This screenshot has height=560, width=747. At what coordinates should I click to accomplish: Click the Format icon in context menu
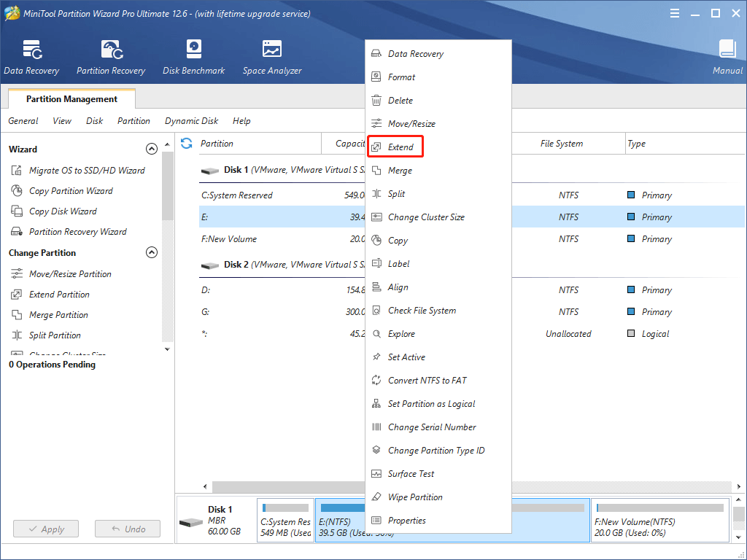376,77
